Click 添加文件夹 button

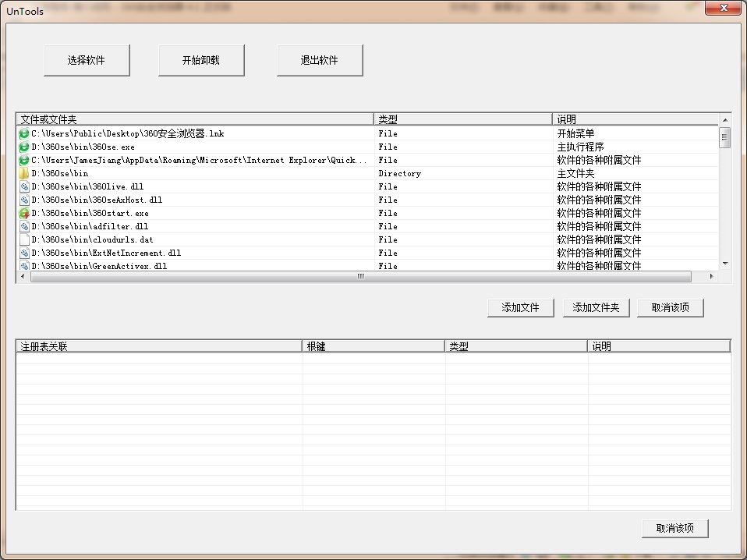596,308
